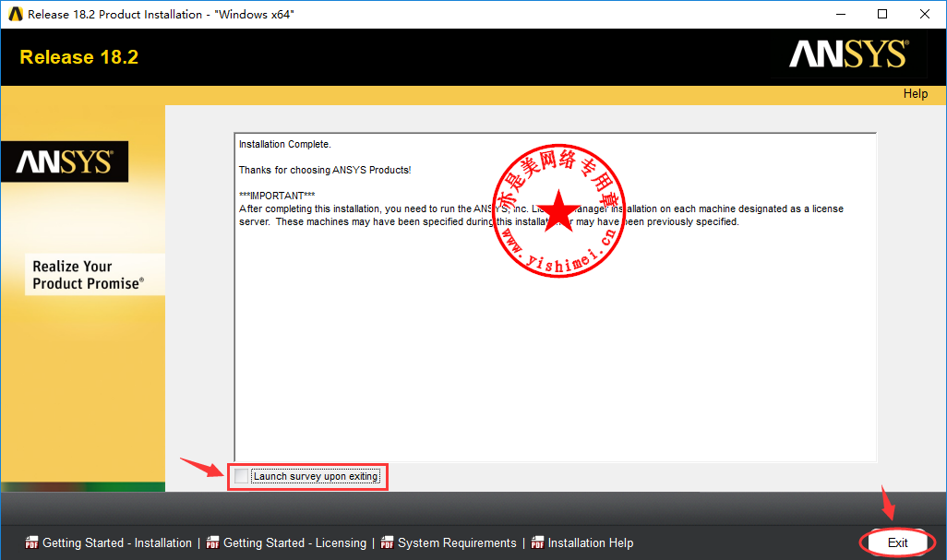Click the '***IMPORTANT***' line
Viewport: 947px width, 560px height.
pyautogui.click(x=277, y=196)
